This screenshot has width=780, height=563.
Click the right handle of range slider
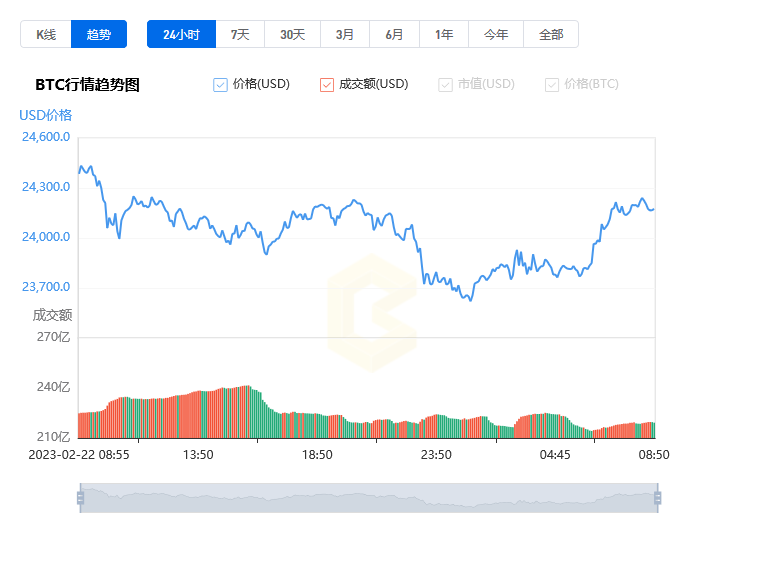[x=658, y=497]
